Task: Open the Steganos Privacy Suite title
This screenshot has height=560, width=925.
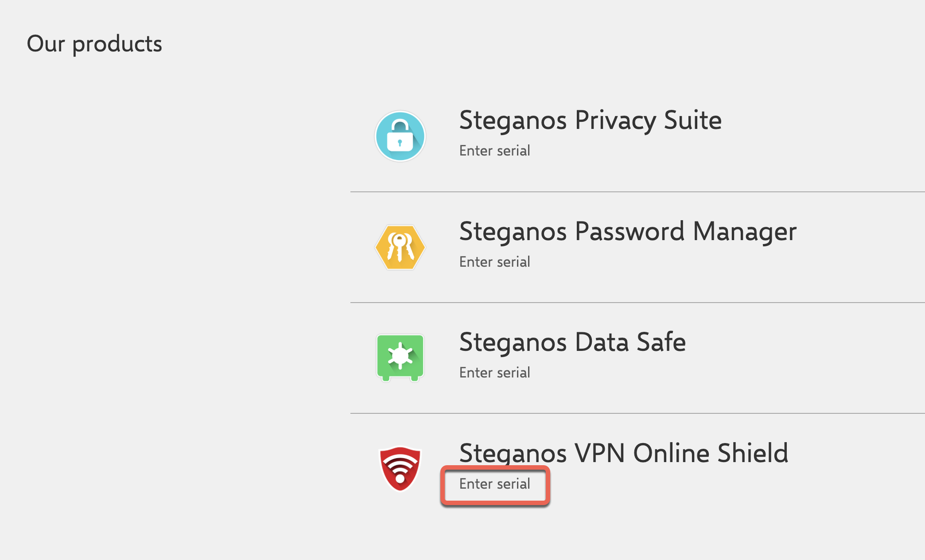Action: coord(590,120)
